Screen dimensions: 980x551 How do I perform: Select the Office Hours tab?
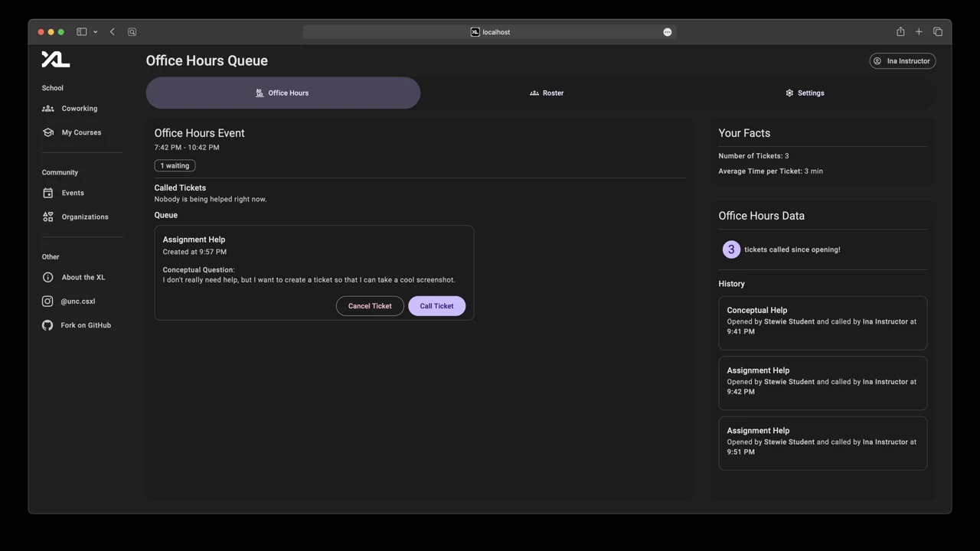(x=283, y=93)
